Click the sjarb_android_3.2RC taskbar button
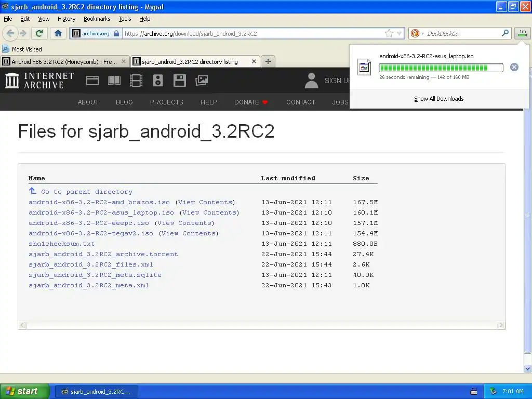Viewport: 532px width, 399px height. [x=96, y=392]
